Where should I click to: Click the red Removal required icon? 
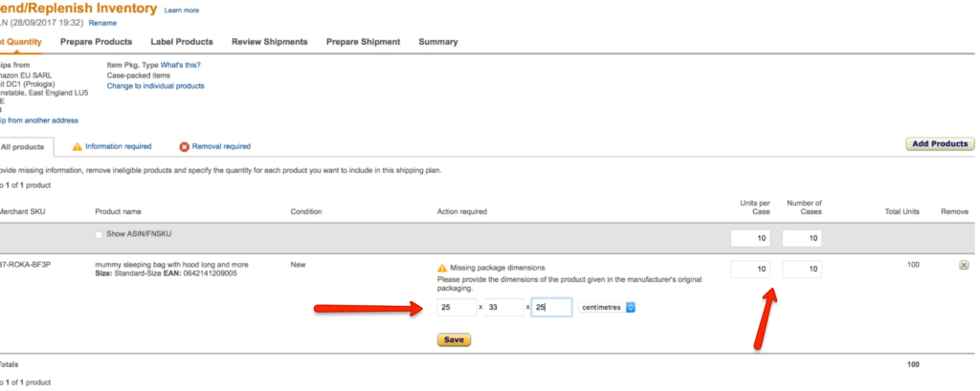tap(185, 146)
